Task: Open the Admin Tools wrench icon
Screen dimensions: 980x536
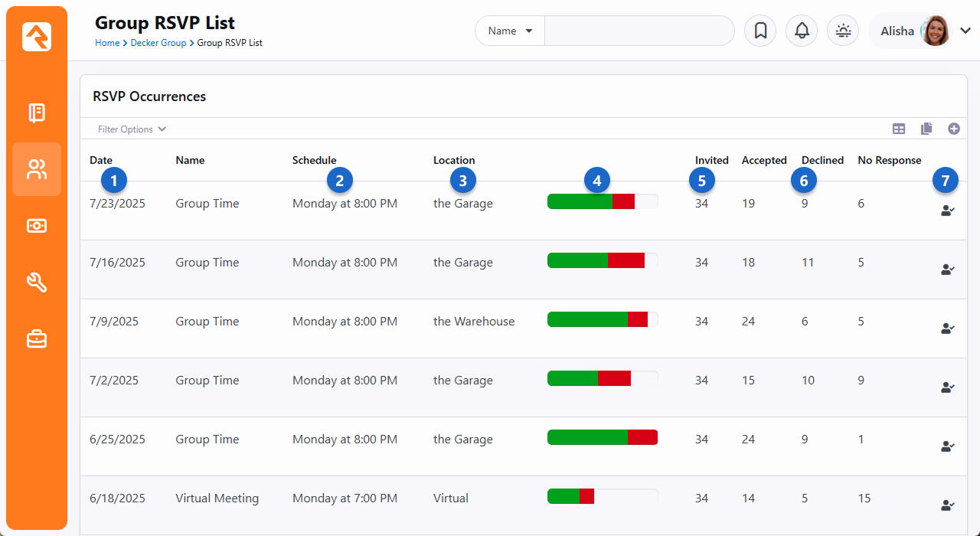Action: [x=37, y=283]
